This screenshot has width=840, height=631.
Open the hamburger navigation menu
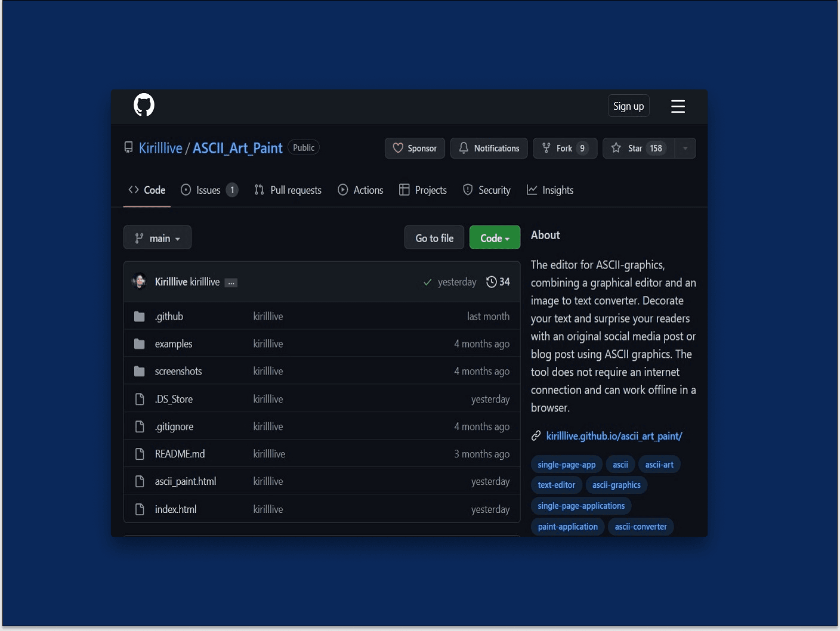pyautogui.click(x=678, y=106)
